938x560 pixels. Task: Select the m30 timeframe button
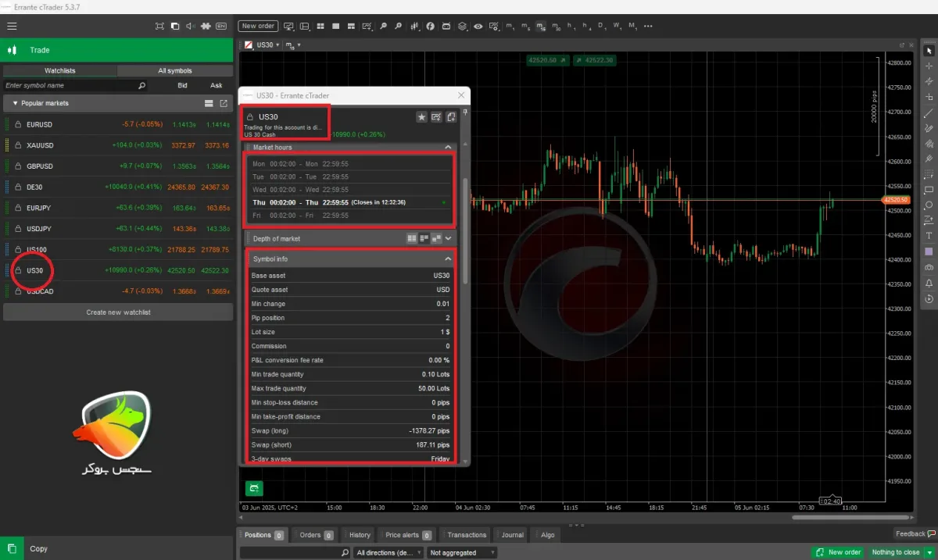557,26
